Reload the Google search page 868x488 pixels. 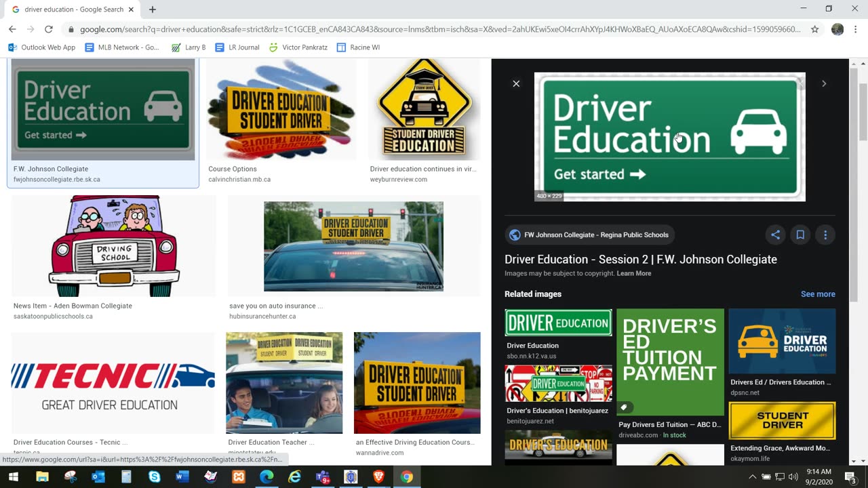[49, 29]
